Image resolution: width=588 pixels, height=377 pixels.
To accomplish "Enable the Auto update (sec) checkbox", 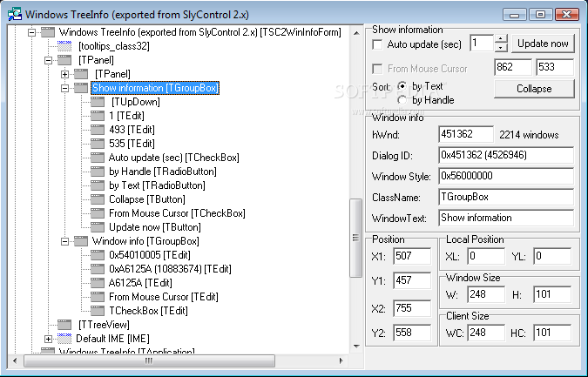I will click(x=377, y=44).
